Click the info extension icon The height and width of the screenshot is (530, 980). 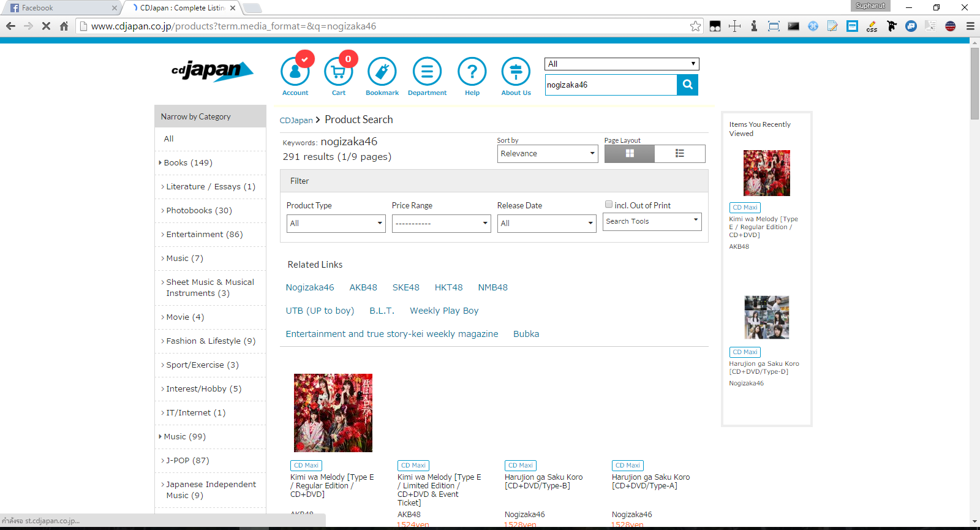754,26
